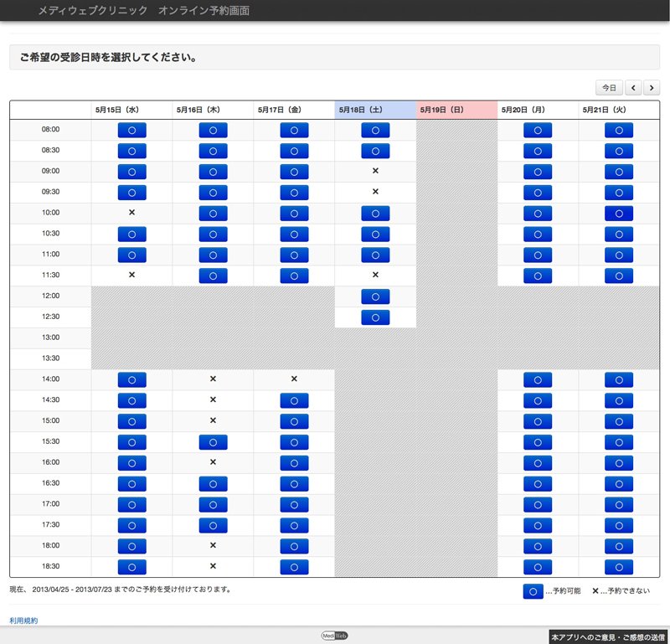Choose 17:30 on 5月20日（月）
The image size is (670, 644).
[x=538, y=526]
